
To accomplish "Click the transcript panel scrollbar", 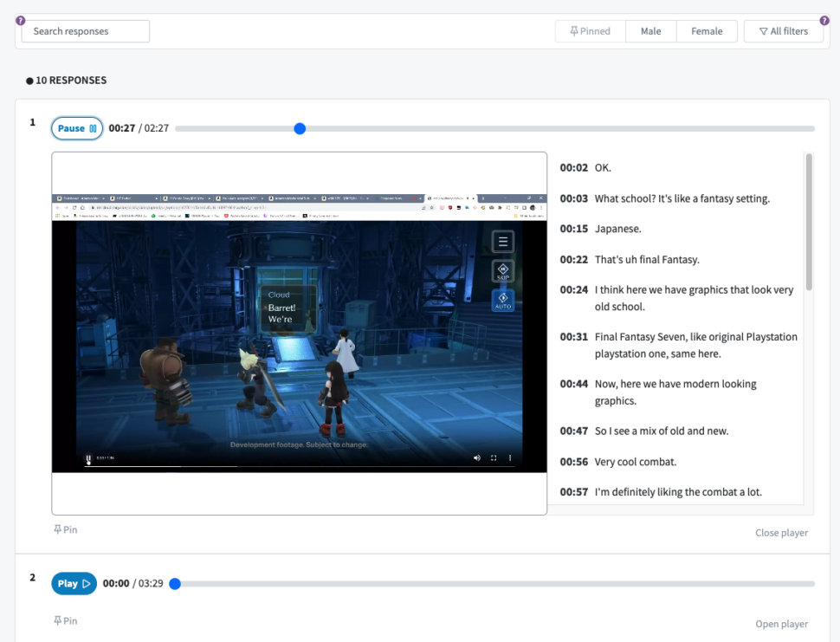I will coord(809,222).
